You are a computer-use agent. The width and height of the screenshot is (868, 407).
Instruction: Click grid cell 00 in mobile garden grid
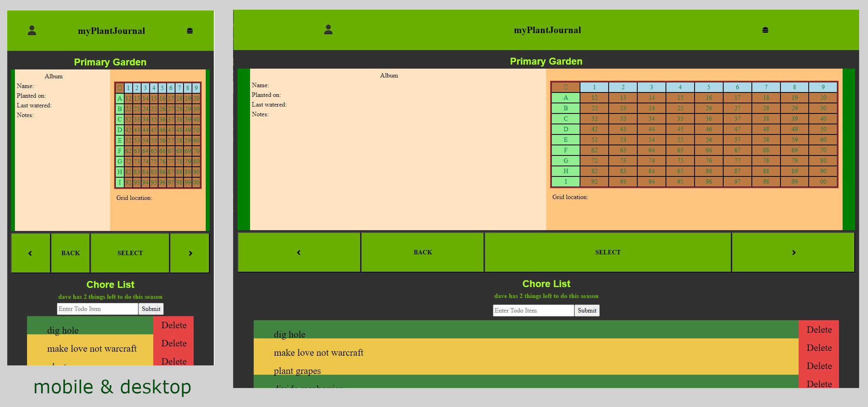point(196,183)
